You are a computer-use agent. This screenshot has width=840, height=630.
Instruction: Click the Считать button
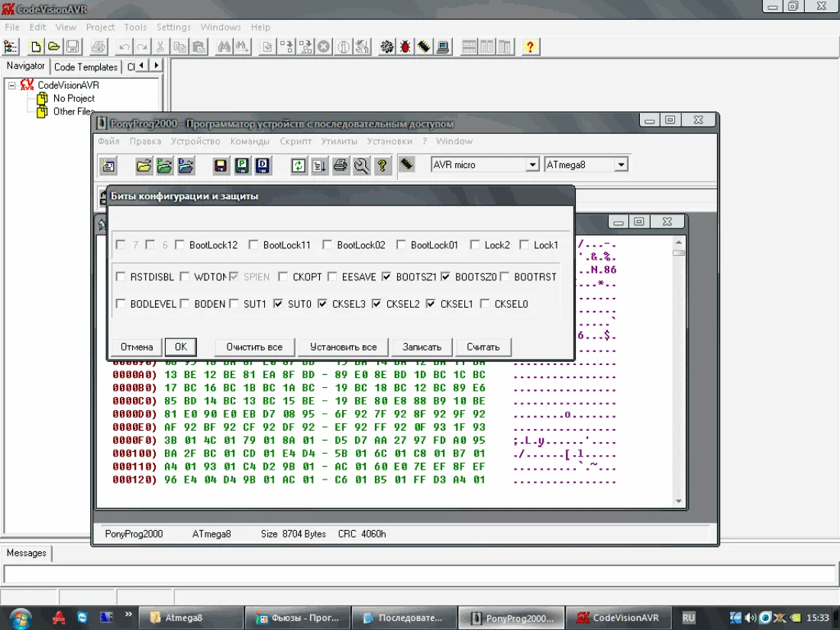pyautogui.click(x=483, y=347)
